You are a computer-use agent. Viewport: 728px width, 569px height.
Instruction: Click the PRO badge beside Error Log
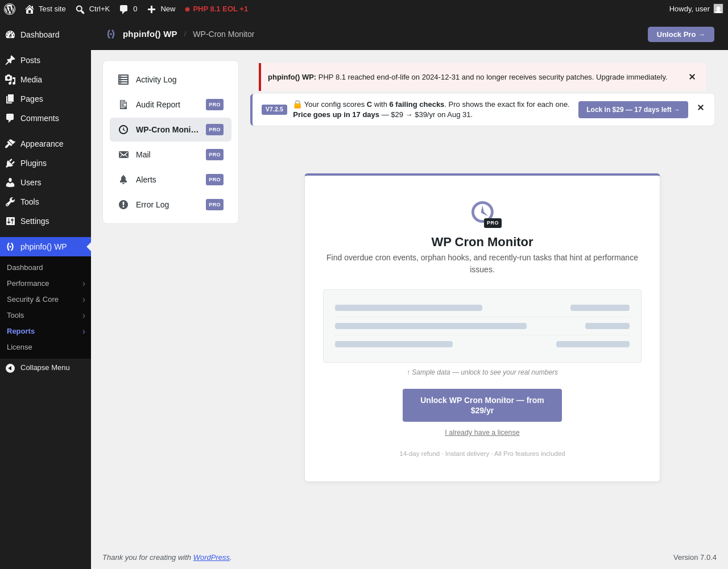coord(214,205)
